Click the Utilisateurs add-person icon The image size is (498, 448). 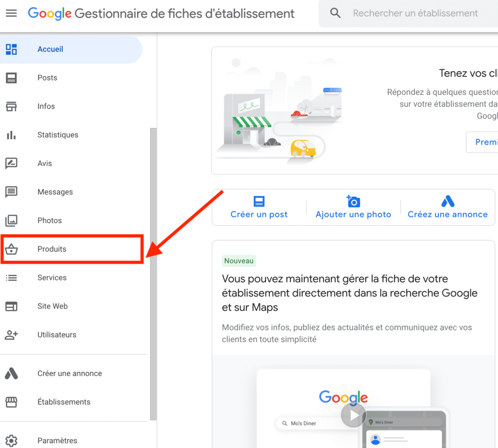pos(12,335)
